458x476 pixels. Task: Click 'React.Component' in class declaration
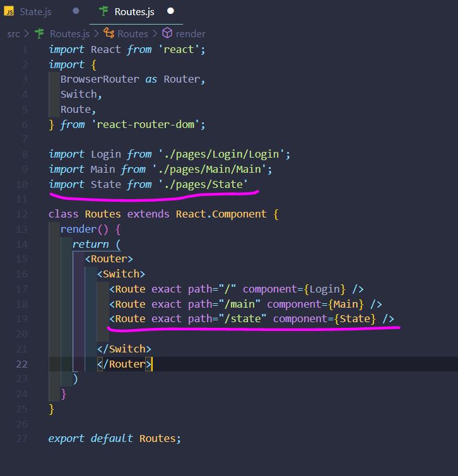point(221,214)
